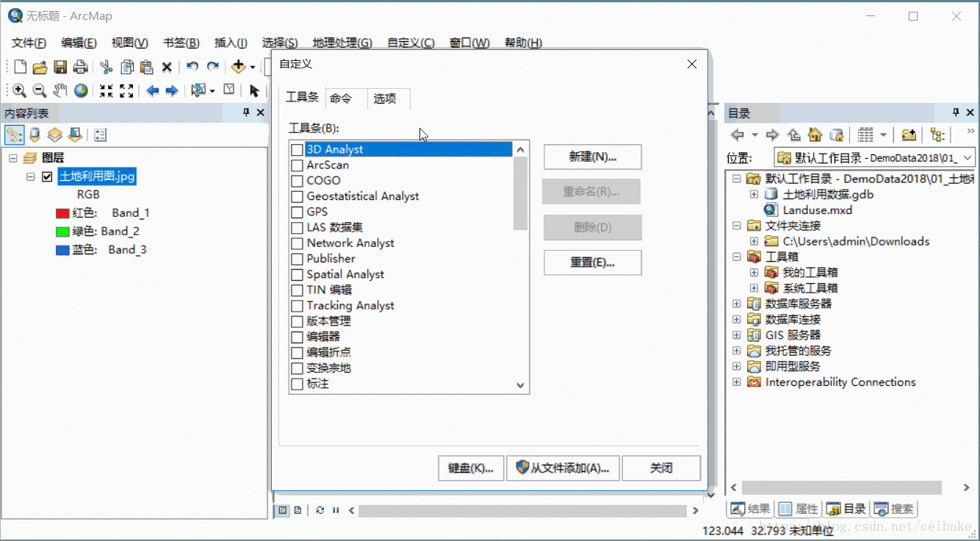Switch to the 搜索 panel tab
Screen dimensions: 980x541
tap(894, 509)
